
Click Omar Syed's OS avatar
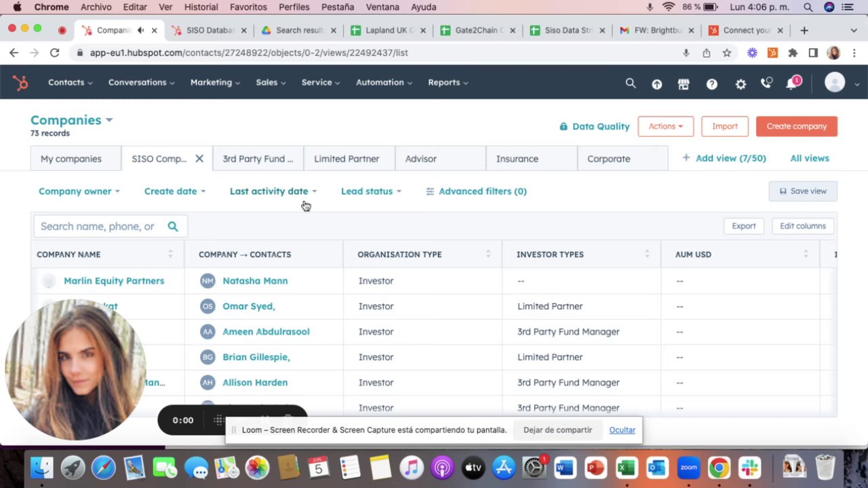click(208, 306)
